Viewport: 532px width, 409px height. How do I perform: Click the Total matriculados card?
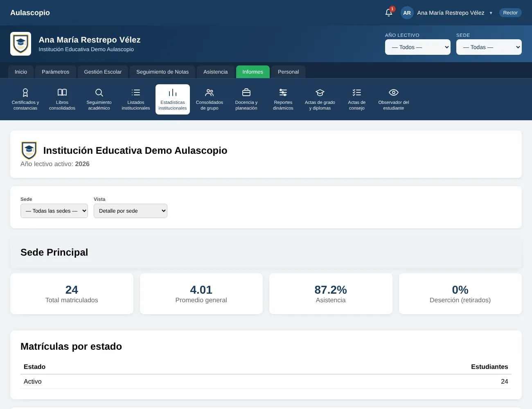72,294
